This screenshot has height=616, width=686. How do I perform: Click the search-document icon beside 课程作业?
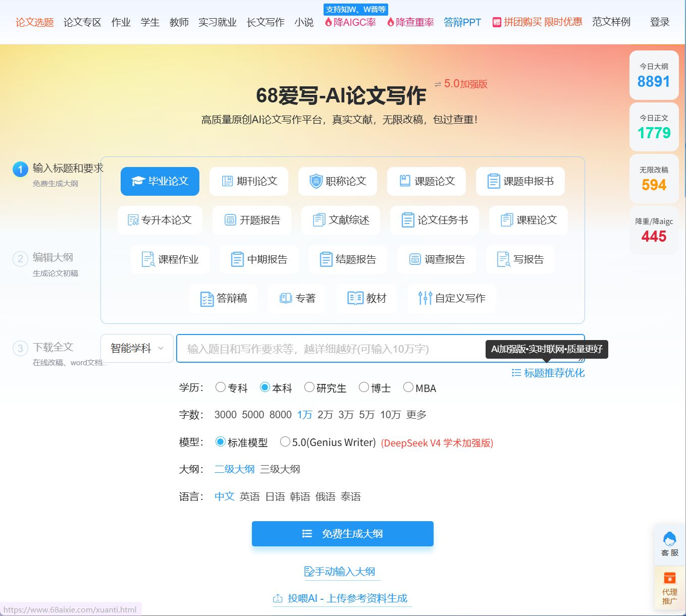click(148, 259)
